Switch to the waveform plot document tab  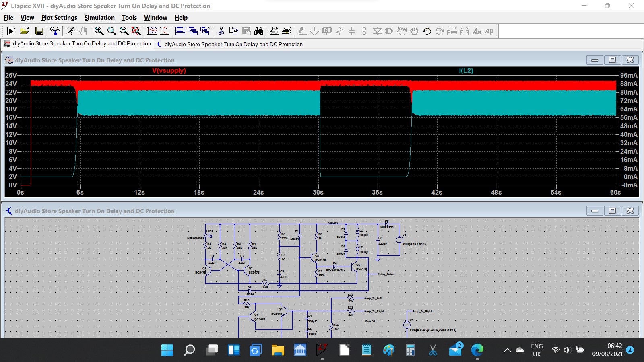[78, 44]
